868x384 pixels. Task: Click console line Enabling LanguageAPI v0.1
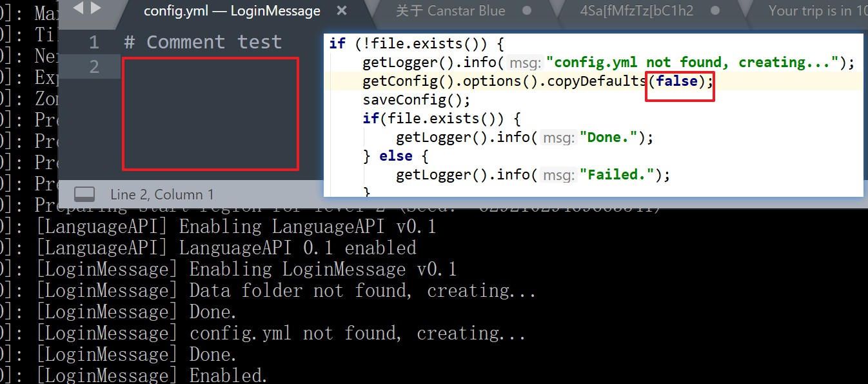pos(236,227)
